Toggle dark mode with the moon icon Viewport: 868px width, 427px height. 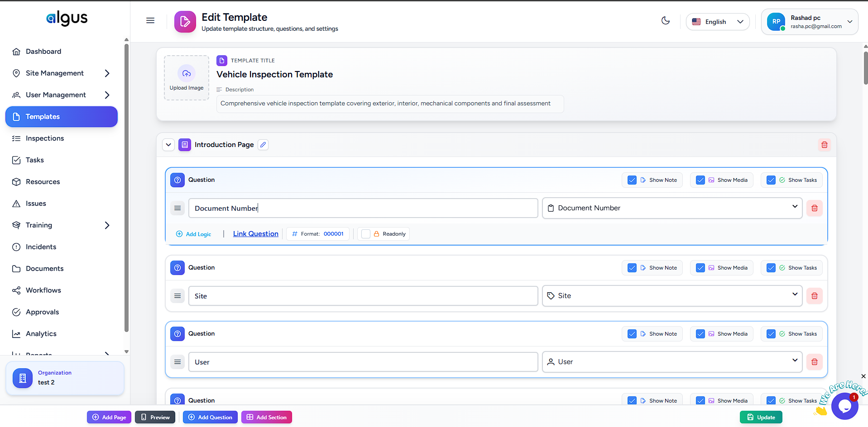665,20
